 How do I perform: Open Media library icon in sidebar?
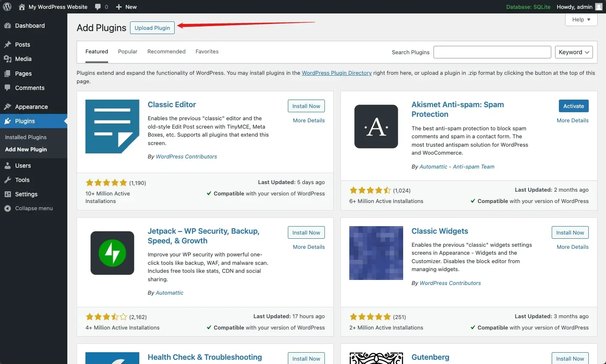[x=8, y=59]
